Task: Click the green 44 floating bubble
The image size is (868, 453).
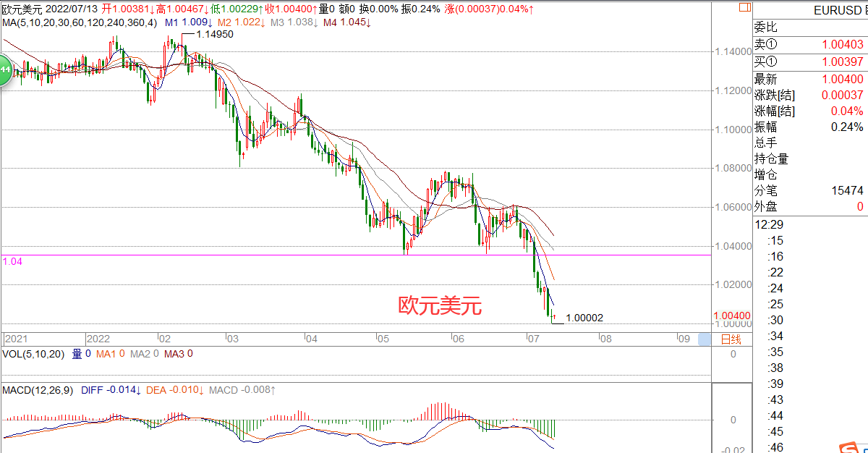Action: click(x=4, y=70)
